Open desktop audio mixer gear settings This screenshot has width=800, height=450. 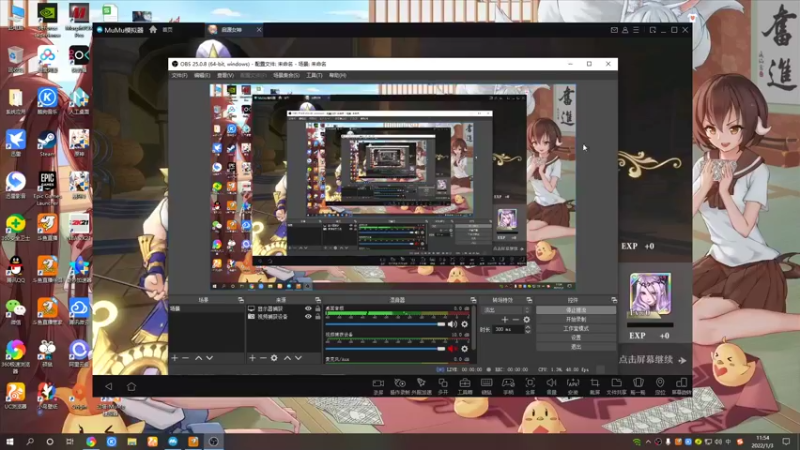[464, 324]
